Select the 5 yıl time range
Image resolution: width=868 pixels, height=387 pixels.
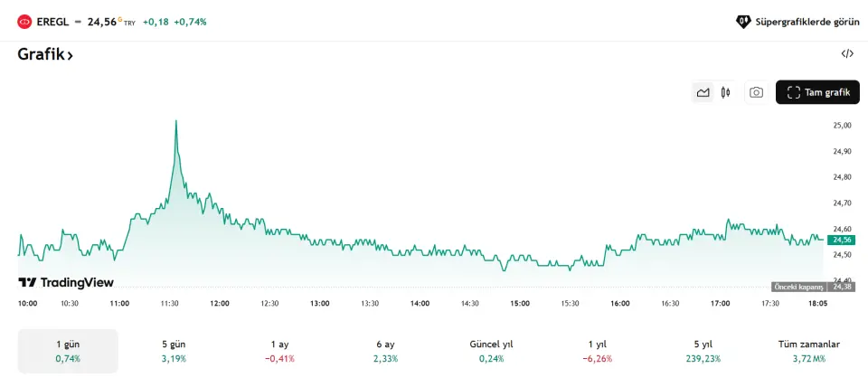[703, 351]
